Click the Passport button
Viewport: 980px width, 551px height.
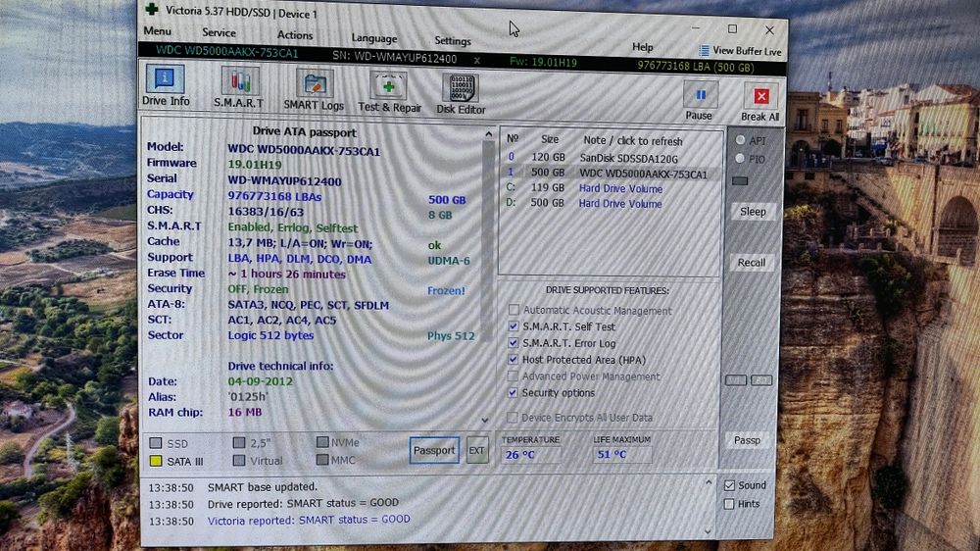pyautogui.click(x=434, y=450)
